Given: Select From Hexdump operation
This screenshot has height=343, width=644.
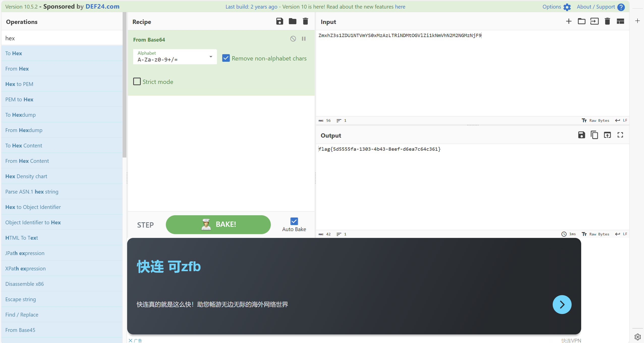Looking at the screenshot, I should [62, 130].
